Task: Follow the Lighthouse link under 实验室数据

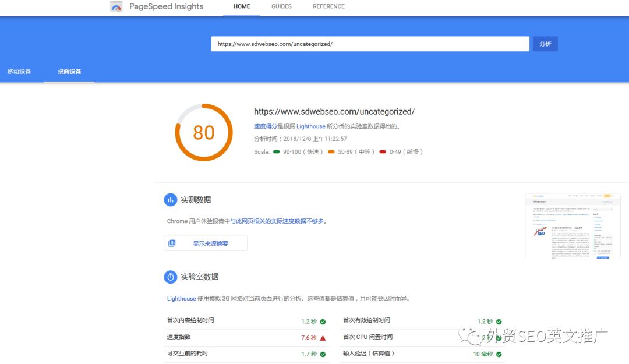Action: [181, 299]
